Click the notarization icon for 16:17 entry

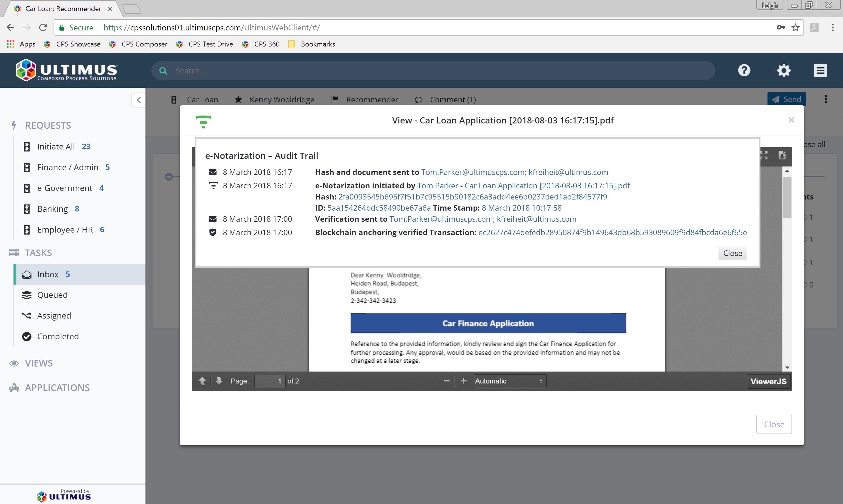[213, 186]
